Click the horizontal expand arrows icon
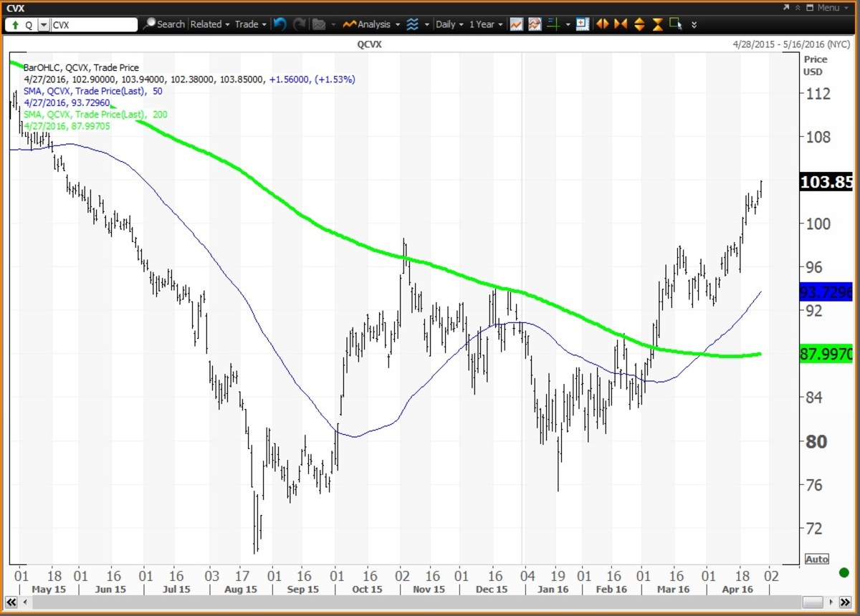The height and width of the screenshot is (616, 860). coord(602,24)
